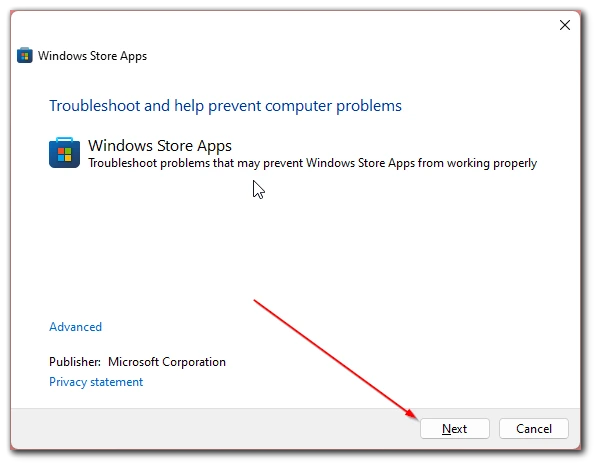Click the small Store icon in title bar
Viewport: 599px width, 468px height.
pyautogui.click(x=25, y=55)
